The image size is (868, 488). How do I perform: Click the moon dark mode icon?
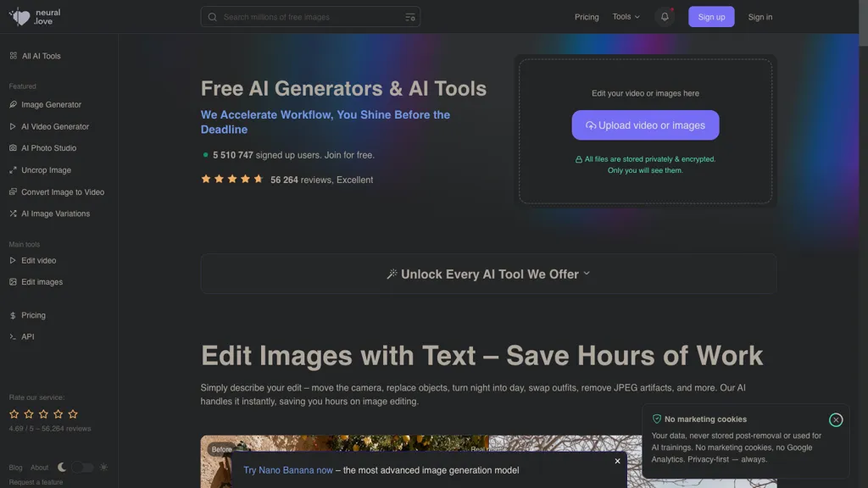tap(62, 468)
